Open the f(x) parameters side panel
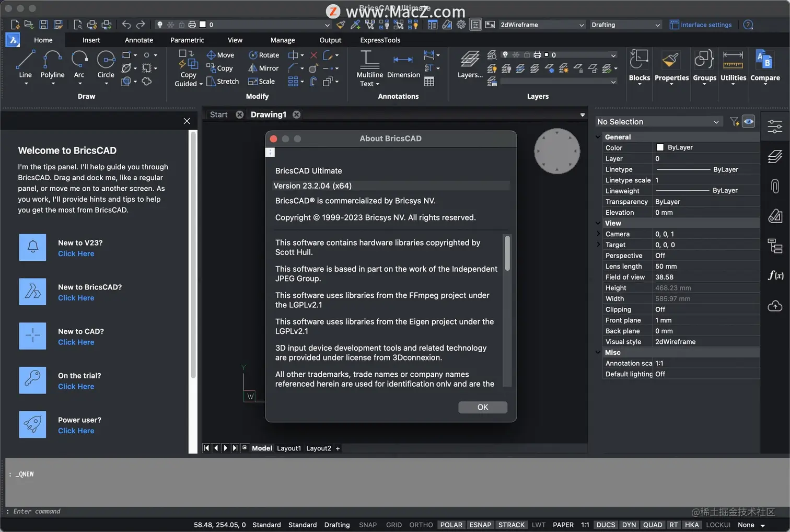The image size is (790, 532). pos(775,275)
